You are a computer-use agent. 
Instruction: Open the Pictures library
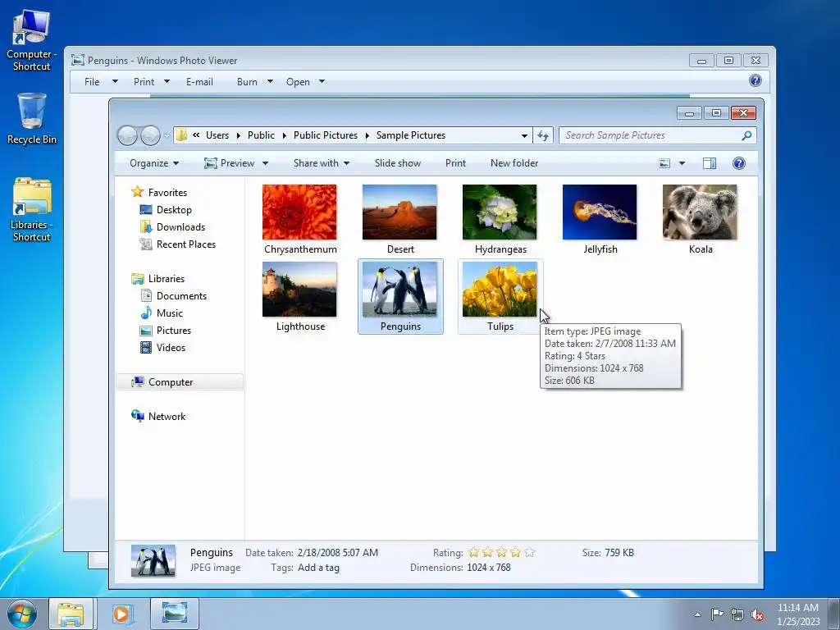click(174, 331)
